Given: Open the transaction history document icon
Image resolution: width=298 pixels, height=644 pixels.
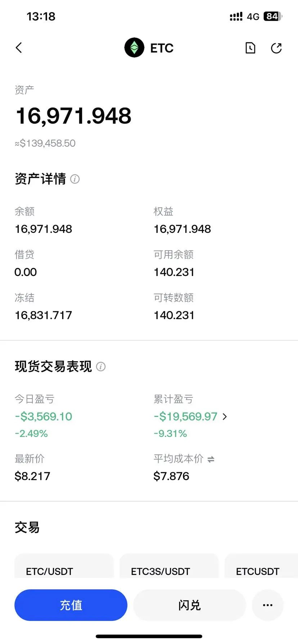Looking at the screenshot, I should coord(250,48).
